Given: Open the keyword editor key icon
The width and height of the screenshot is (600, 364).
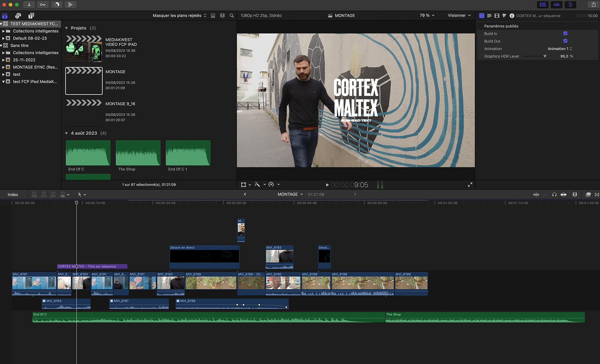Looking at the screenshot, I should (x=43, y=5).
